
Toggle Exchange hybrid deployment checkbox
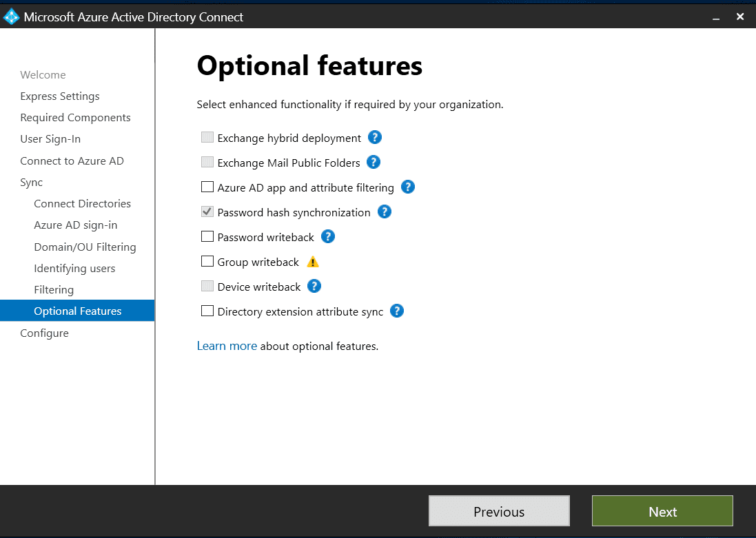click(207, 137)
